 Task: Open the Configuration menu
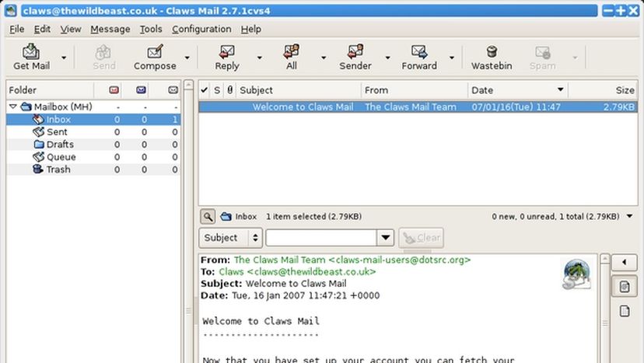tap(201, 29)
